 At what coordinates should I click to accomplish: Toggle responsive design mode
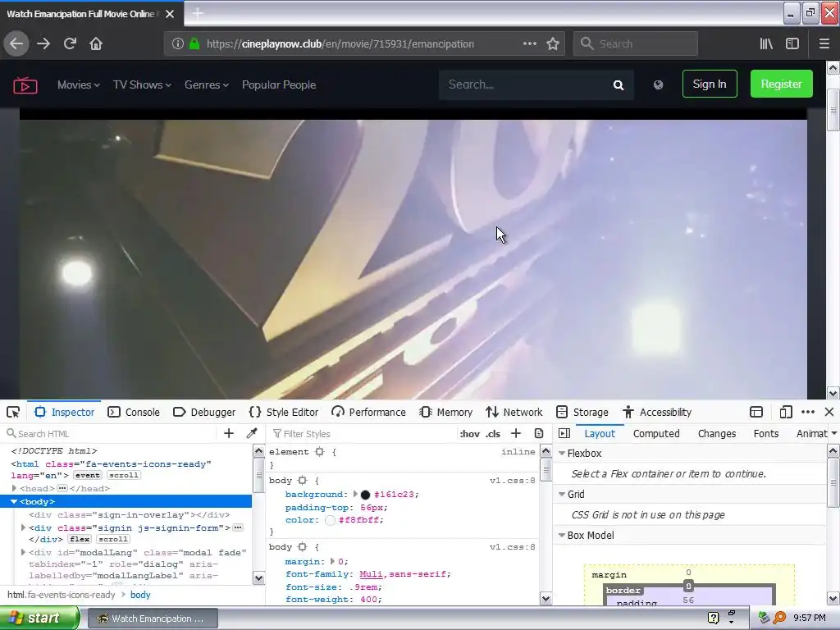tap(785, 412)
